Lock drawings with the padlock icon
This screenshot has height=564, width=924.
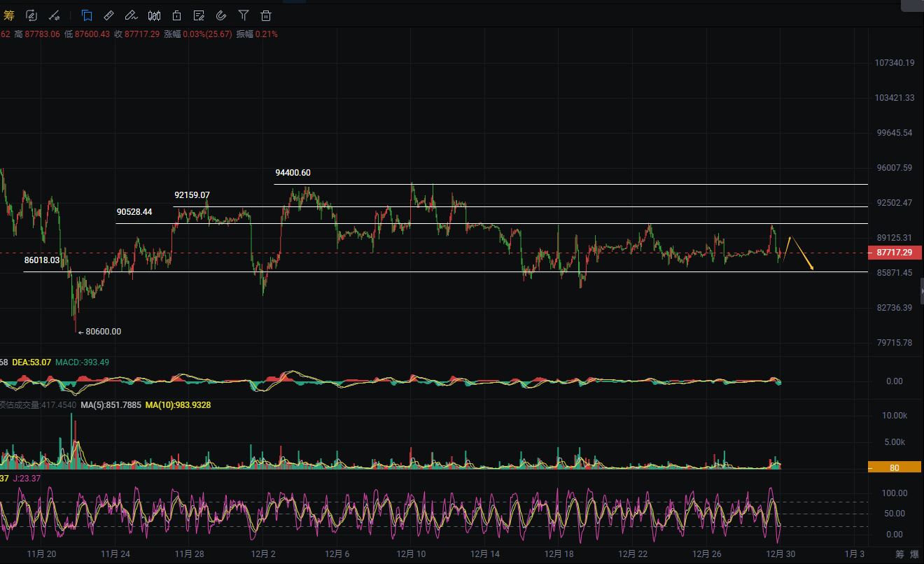(176, 15)
